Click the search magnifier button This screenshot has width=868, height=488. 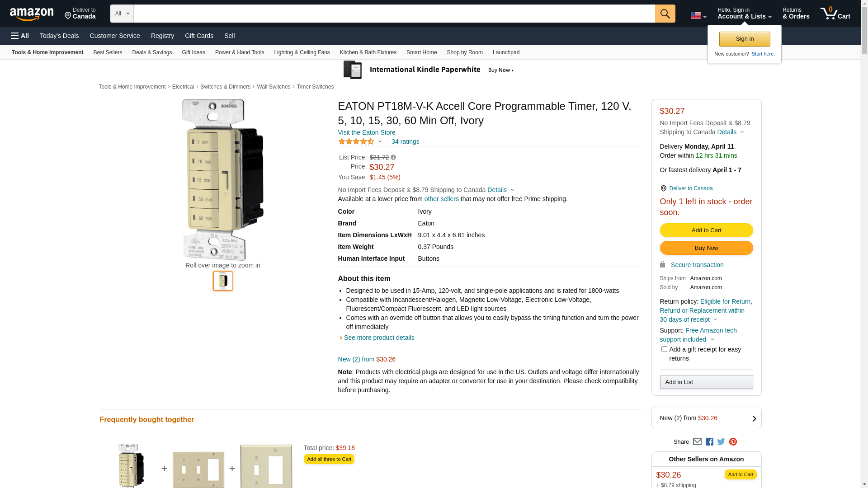[665, 14]
